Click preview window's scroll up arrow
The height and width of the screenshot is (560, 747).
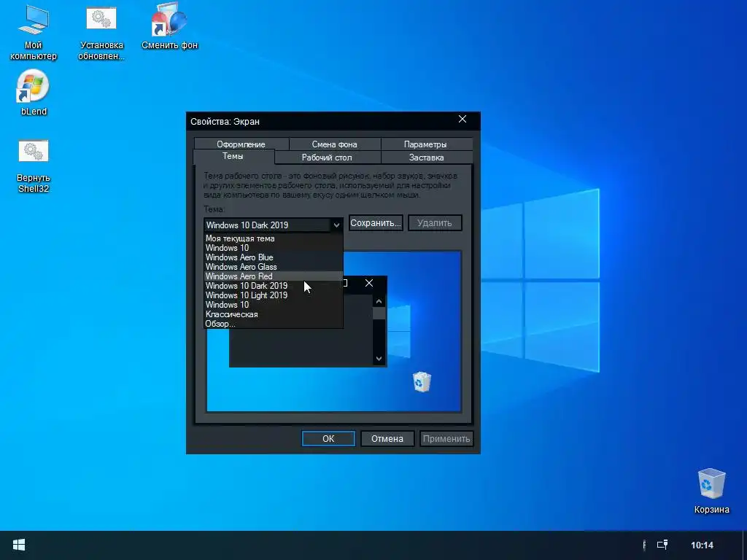[x=379, y=301]
